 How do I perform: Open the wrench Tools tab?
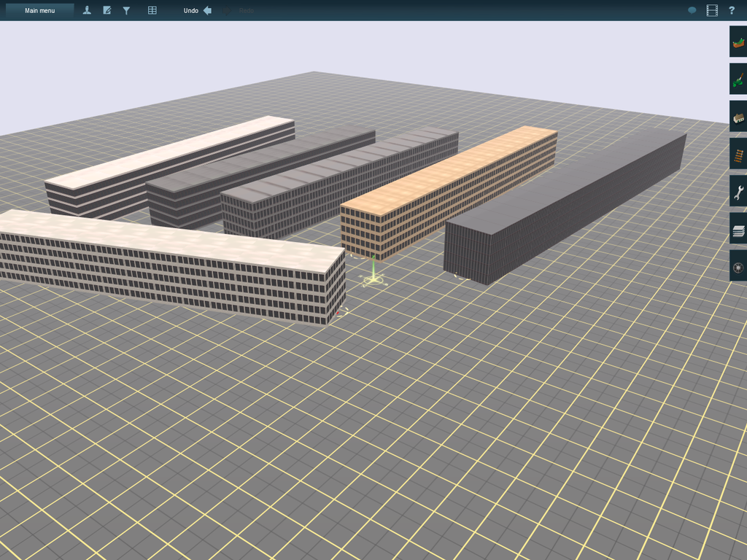point(738,191)
